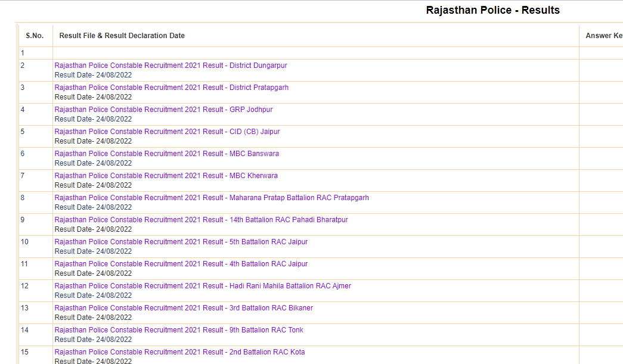
Task: Select 3rd Battalion RAC Bikaner result
Action: (184, 308)
